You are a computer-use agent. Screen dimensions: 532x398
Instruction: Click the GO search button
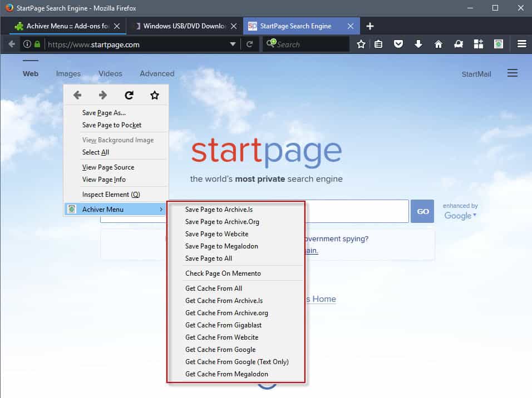(422, 211)
